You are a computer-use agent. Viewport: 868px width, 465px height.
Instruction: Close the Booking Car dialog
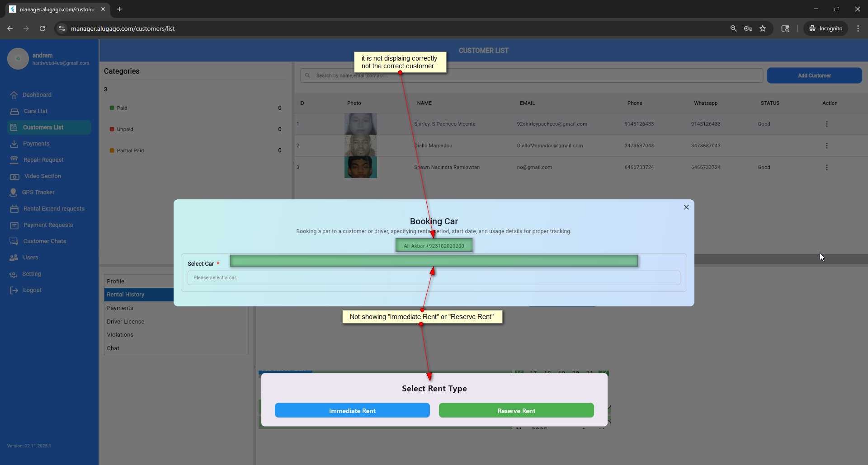click(x=686, y=207)
